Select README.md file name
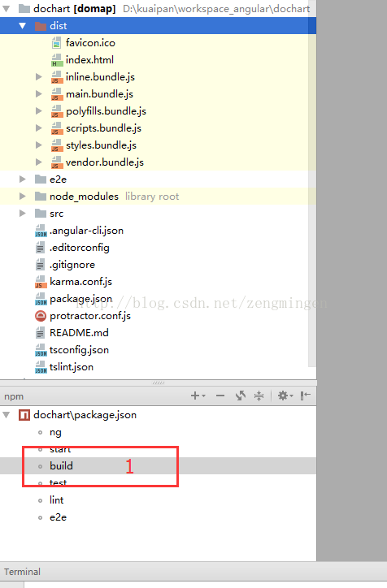This screenshot has height=588, width=387. tap(79, 333)
